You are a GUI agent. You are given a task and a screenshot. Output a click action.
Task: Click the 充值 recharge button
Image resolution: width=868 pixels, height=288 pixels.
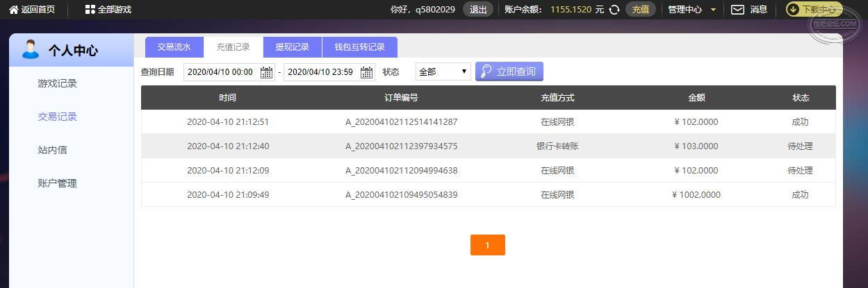[640, 10]
